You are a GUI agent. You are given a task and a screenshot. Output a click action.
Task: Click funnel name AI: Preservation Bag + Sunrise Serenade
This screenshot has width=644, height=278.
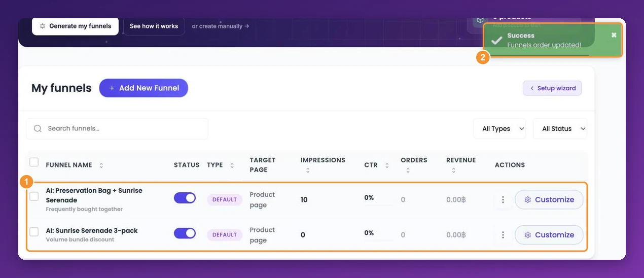pyautogui.click(x=94, y=195)
